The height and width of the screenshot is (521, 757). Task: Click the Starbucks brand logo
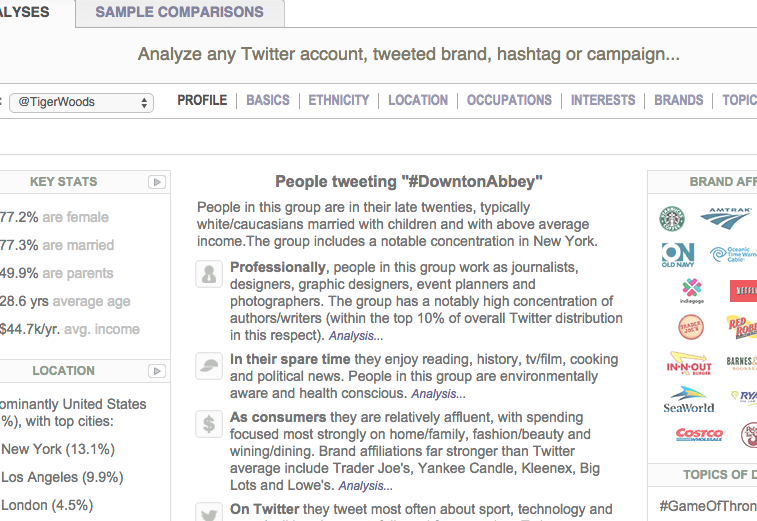coord(672,218)
